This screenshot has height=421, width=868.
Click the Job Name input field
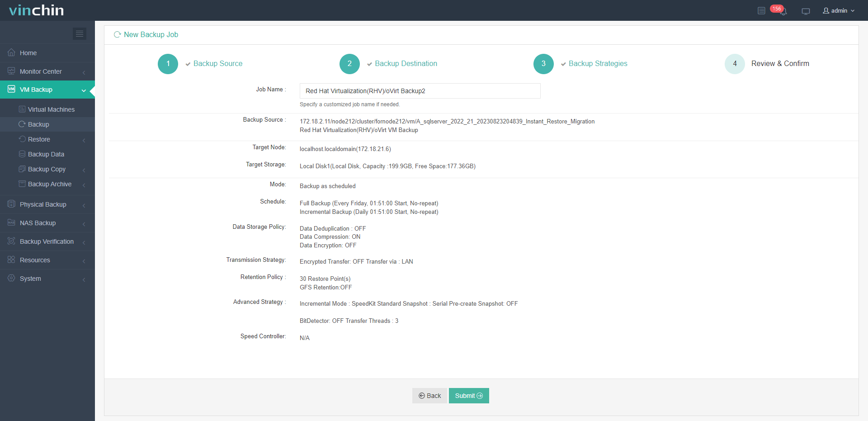(x=420, y=91)
